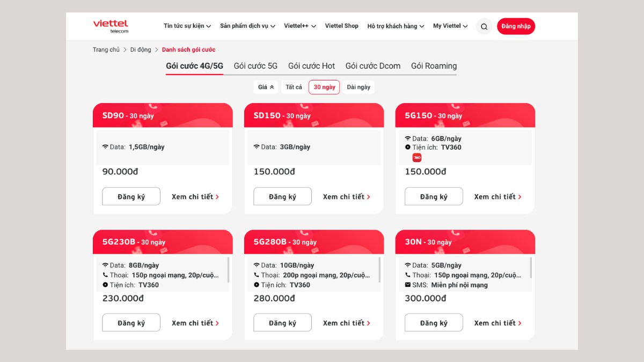Image resolution: width=644 pixels, height=362 pixels.
Task: View details of 5G230B via Xem chi tiết
Action: pos(195,323)
